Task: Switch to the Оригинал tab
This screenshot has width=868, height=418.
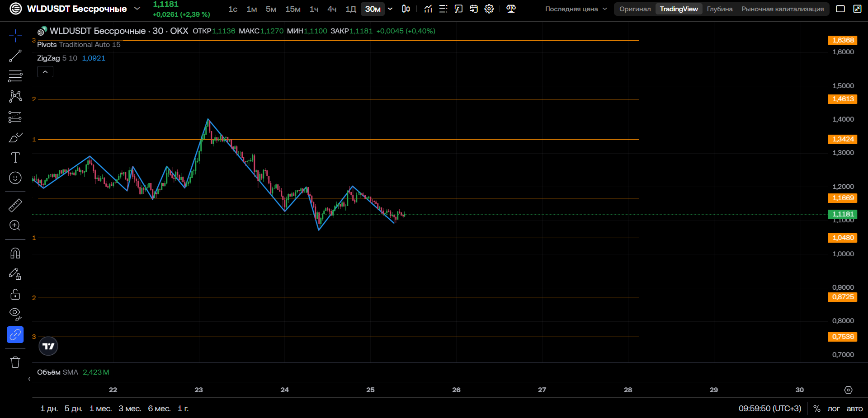Action: (635, 9)
